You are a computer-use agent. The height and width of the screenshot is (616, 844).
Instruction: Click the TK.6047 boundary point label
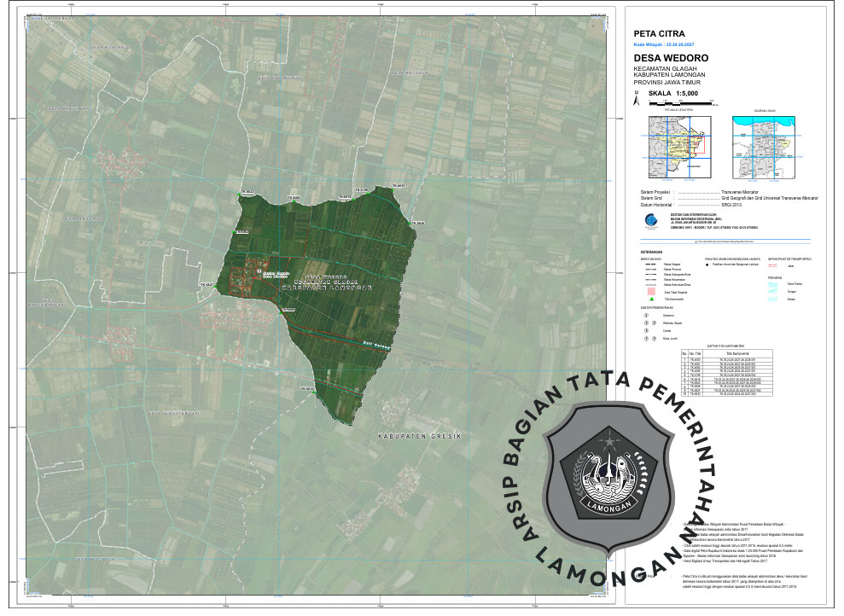pyautogui.click(x=399, y=186)
